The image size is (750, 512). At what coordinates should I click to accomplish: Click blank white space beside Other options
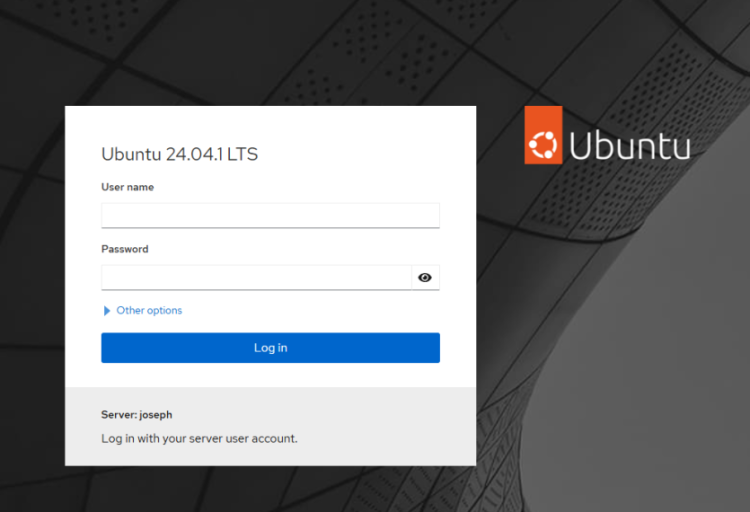tap(320, 311)
